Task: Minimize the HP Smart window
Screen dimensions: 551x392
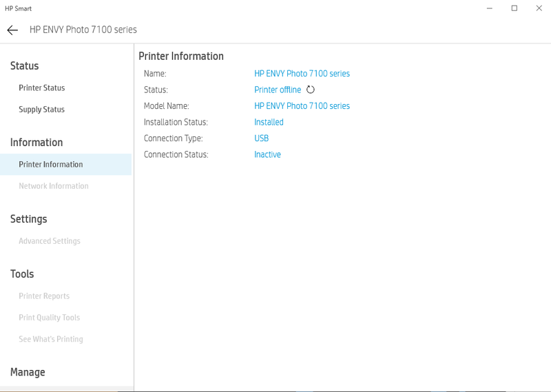Action: pyautogui.click(x=489, y=8)
